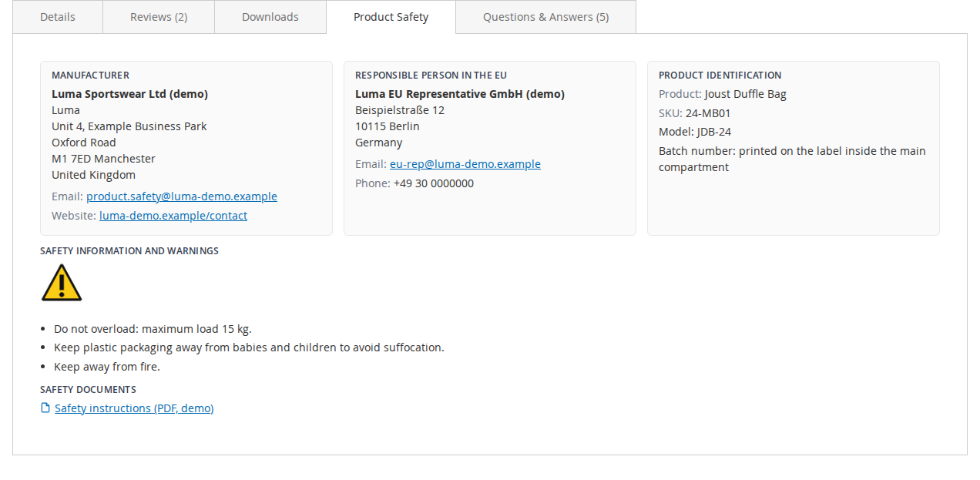Click the Unit 4, Example Business Park line
This screenshot has height=480, width=980.
pos(129,126)
